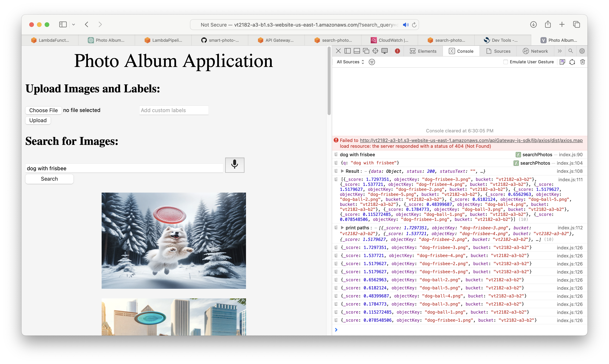Viewport: 609px width, 364px height.
Task: Toggle Safari sidebar visibility
Action: pos(63,24)
